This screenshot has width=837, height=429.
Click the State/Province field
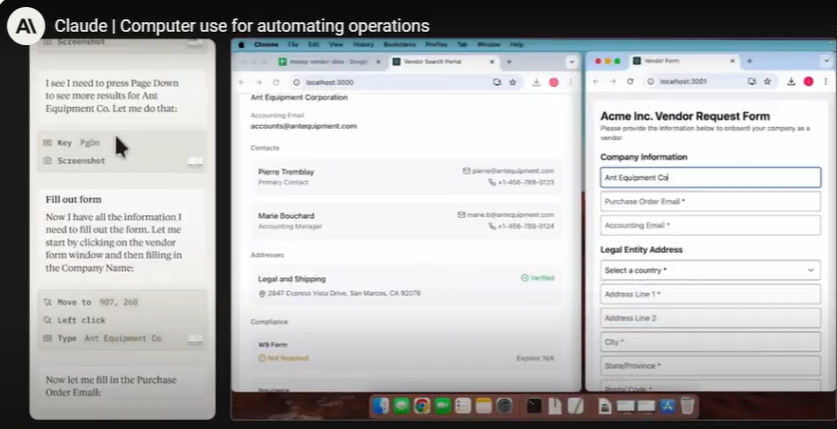point(710,366)
